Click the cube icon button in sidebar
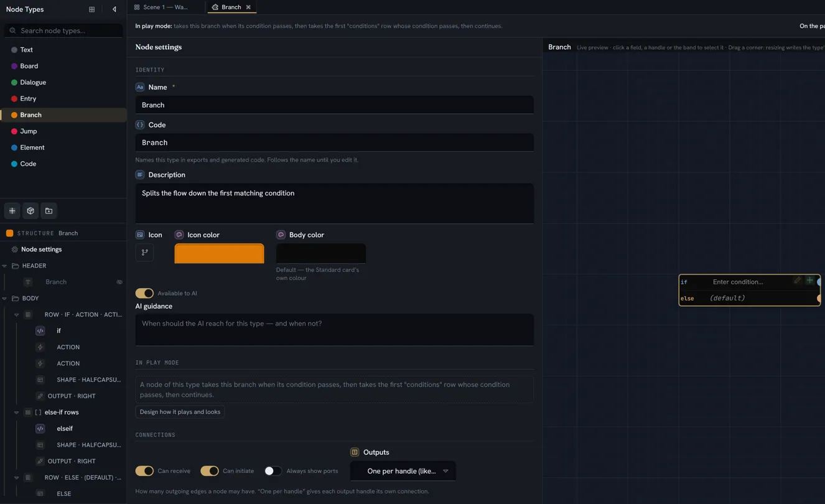825x504 pixels. click(x=30, y=211)
